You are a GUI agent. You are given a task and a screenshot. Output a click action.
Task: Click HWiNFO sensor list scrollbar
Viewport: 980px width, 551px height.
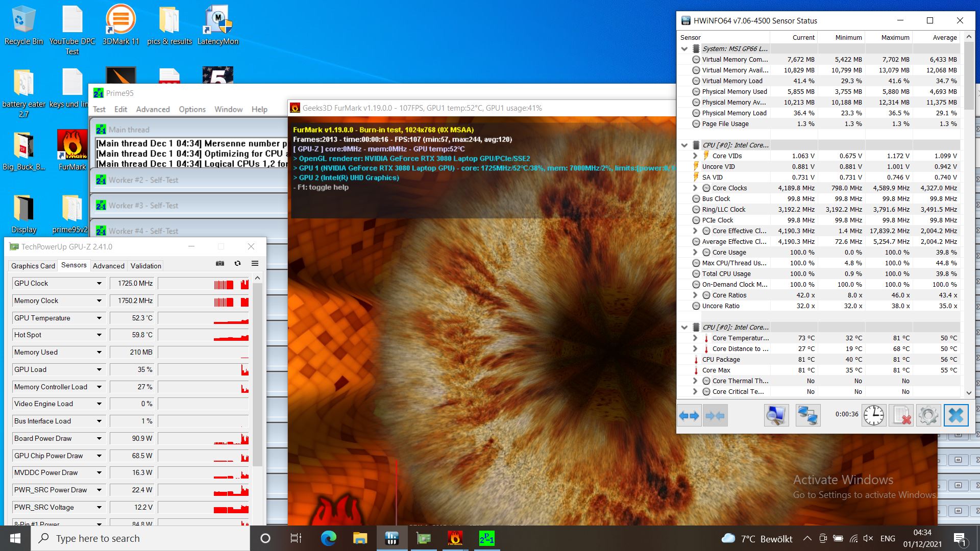tap(969, 76)
